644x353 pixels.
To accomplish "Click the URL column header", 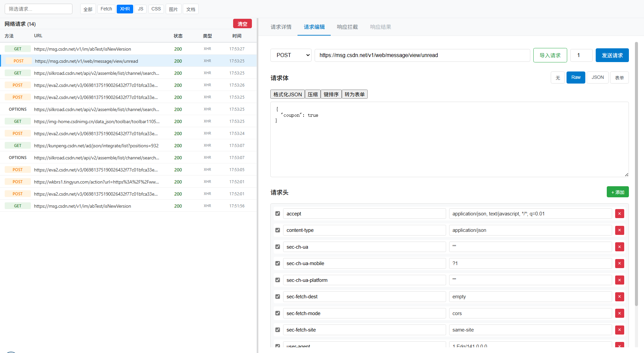I will [x=38, y=36].
